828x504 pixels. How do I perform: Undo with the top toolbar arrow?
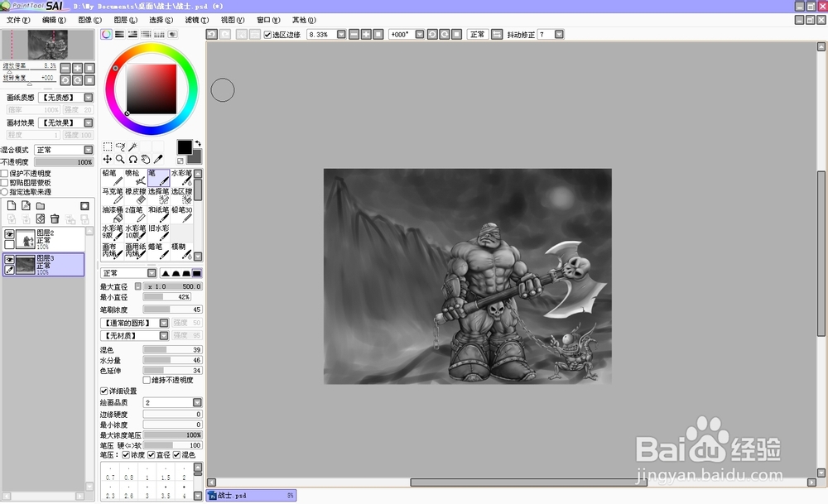pos(212,34)
